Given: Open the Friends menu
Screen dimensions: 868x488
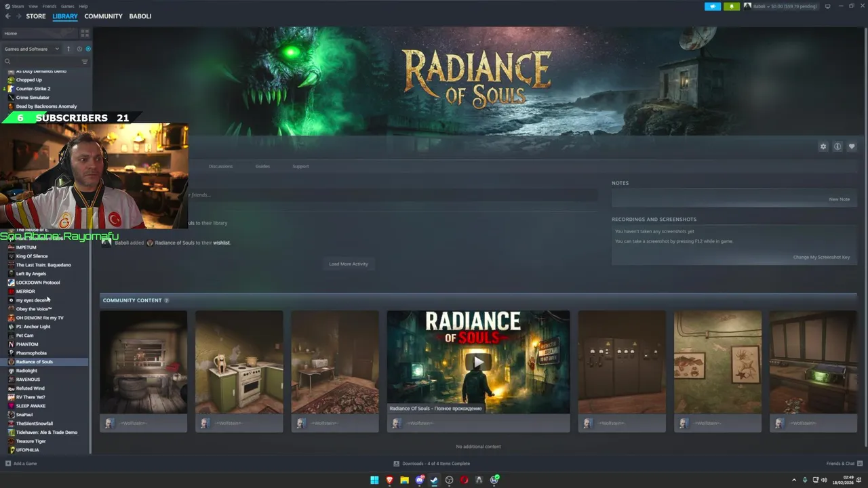Looking at the screenshot, I should coord(50,6).
